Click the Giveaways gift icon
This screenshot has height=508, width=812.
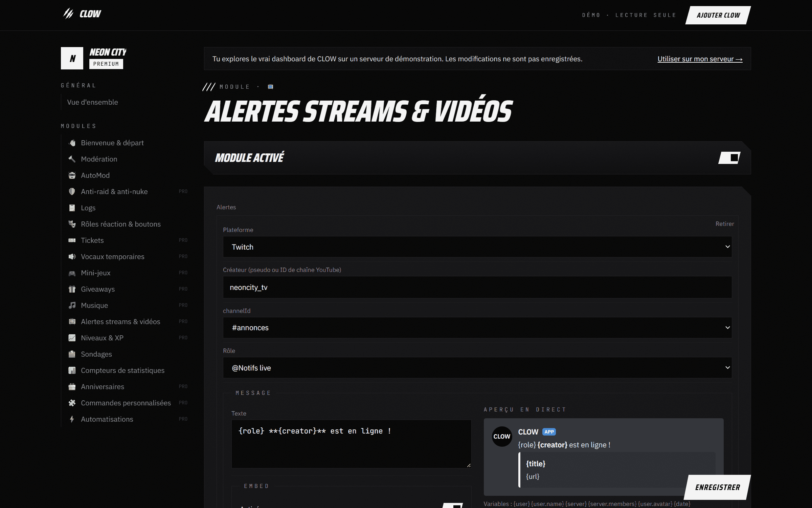(x=72, y=289)
